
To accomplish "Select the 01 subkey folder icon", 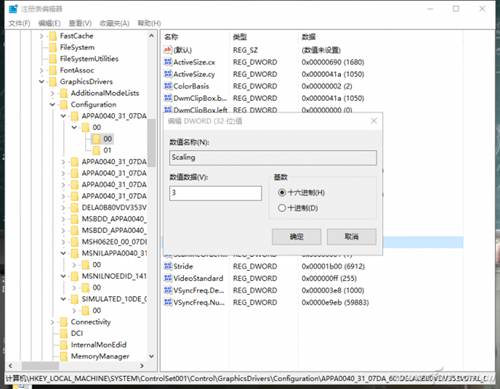I will coord(96,150).
